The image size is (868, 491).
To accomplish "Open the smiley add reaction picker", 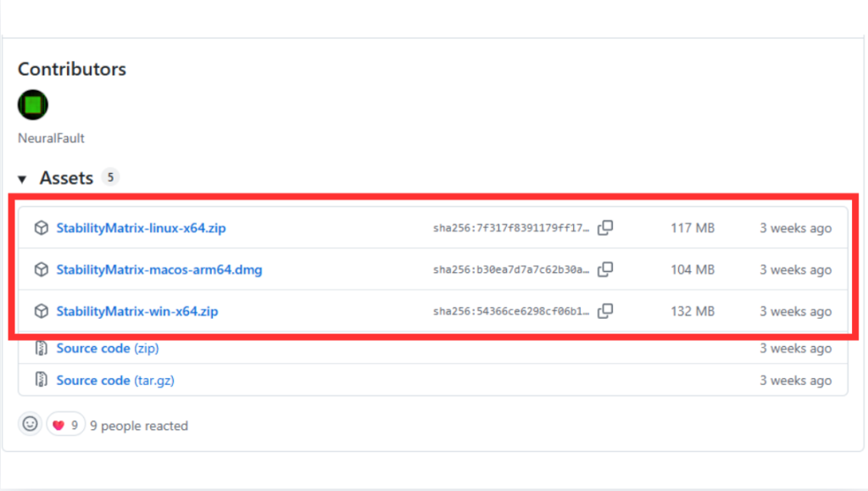I will tap(31, 424).
